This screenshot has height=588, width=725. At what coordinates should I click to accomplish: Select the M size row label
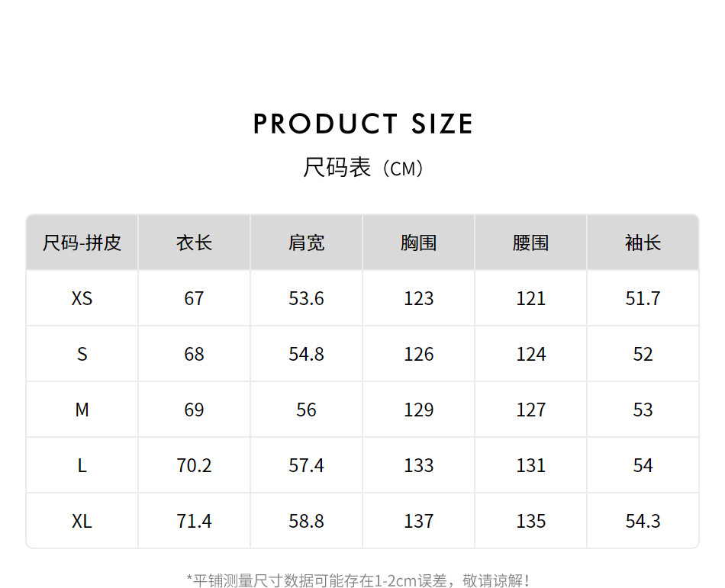coord(82,410)
